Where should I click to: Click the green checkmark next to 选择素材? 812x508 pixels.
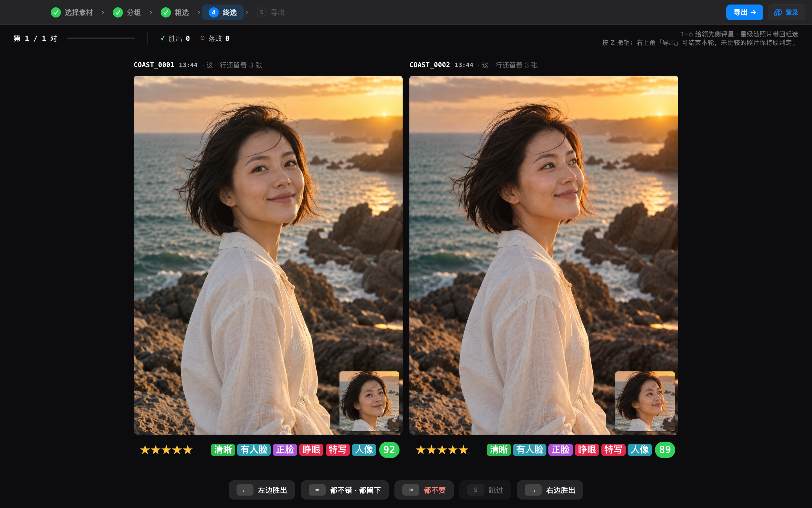pos(56,12)
